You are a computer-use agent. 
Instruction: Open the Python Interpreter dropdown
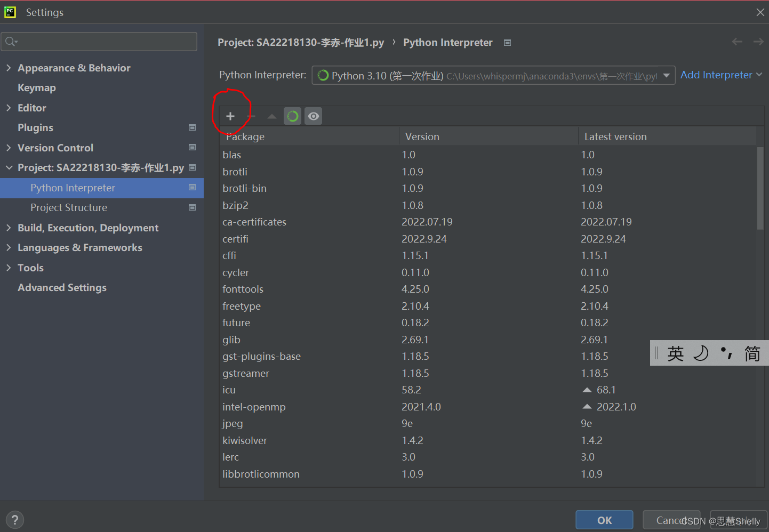click(667, 75)
